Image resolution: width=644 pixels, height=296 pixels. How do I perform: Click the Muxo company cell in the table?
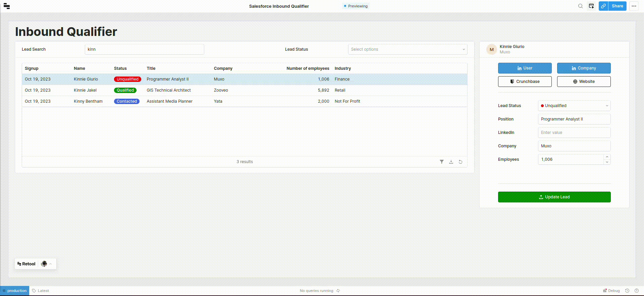click(x=219, y=79)
